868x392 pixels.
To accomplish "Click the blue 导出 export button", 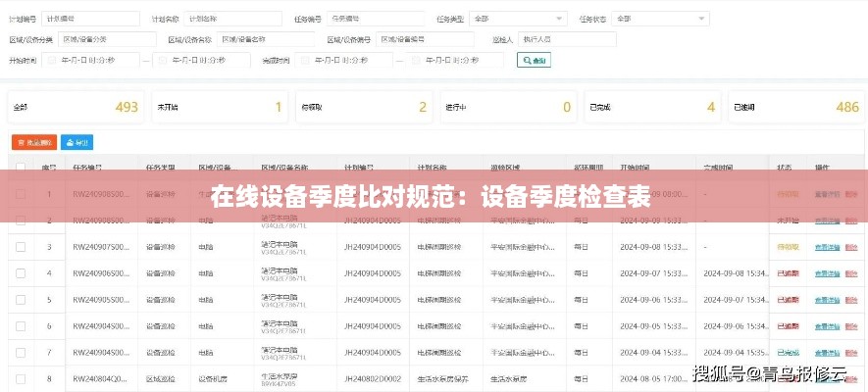I will pos(77,142).
